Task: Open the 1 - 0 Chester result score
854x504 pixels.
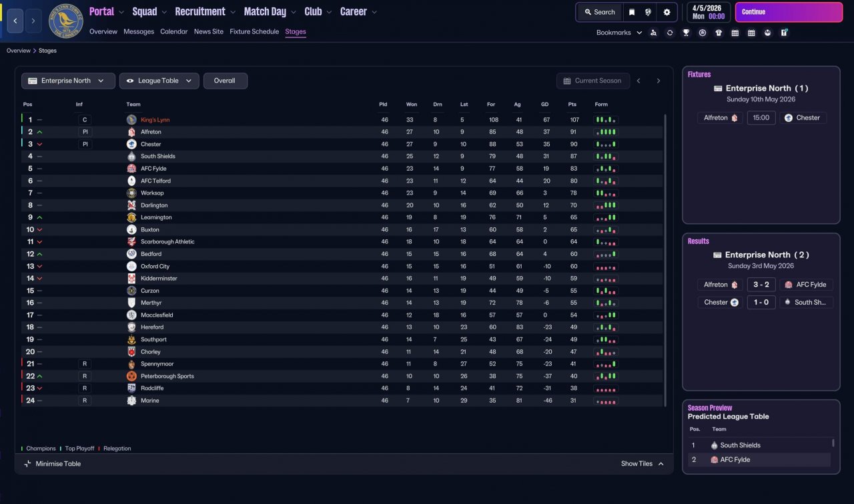Action: (x=761, y=302)
